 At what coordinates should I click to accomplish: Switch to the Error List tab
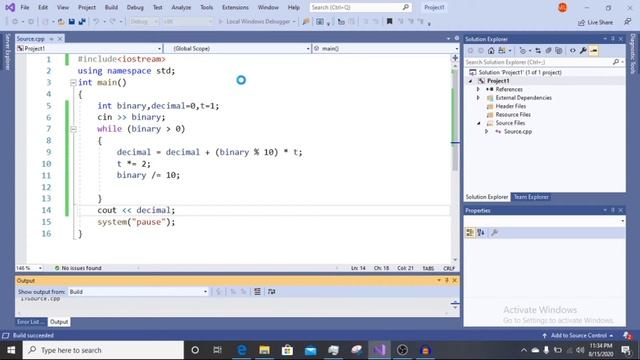pyautogui.click(x=31, y=322)
